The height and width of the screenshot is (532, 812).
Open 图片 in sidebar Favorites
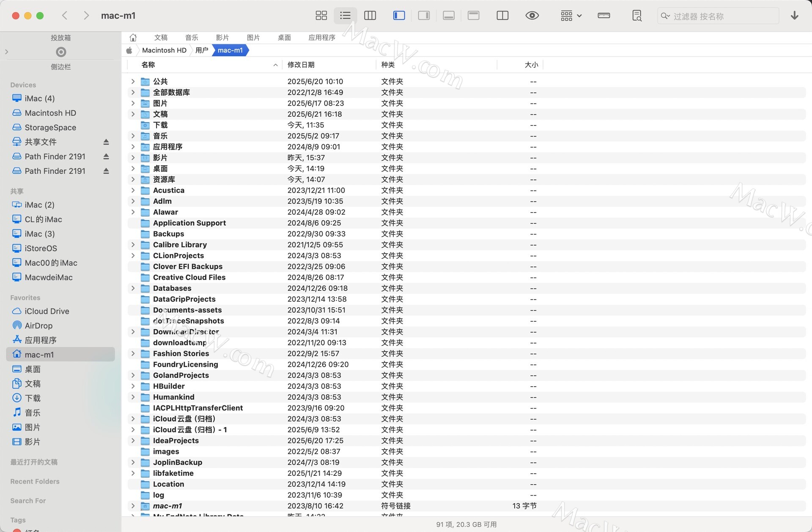coord(33,427)
